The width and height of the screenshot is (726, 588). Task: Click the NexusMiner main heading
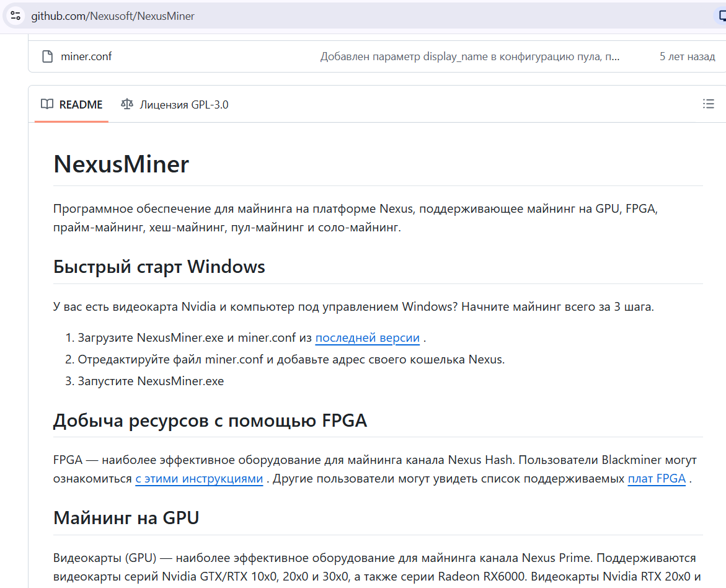coord(122,164)
